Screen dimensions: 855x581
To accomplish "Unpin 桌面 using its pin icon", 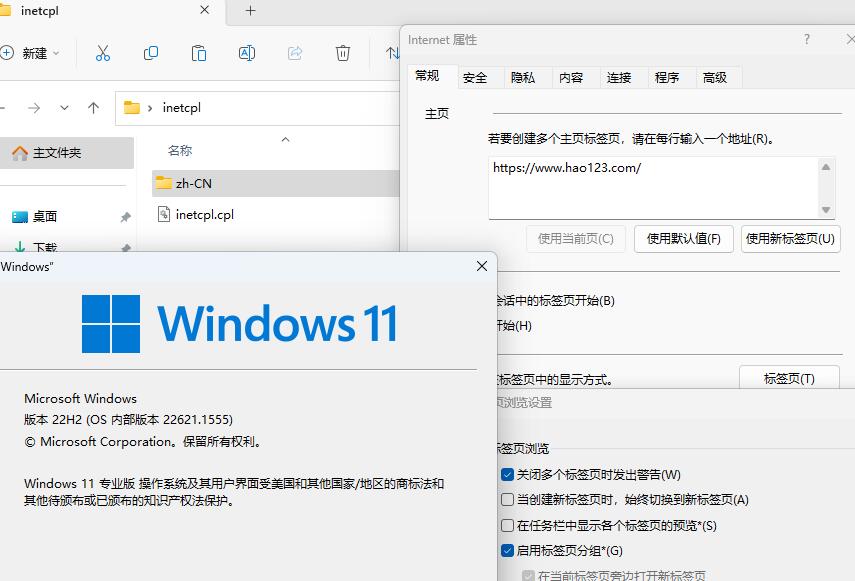I will tap(125, 217).
